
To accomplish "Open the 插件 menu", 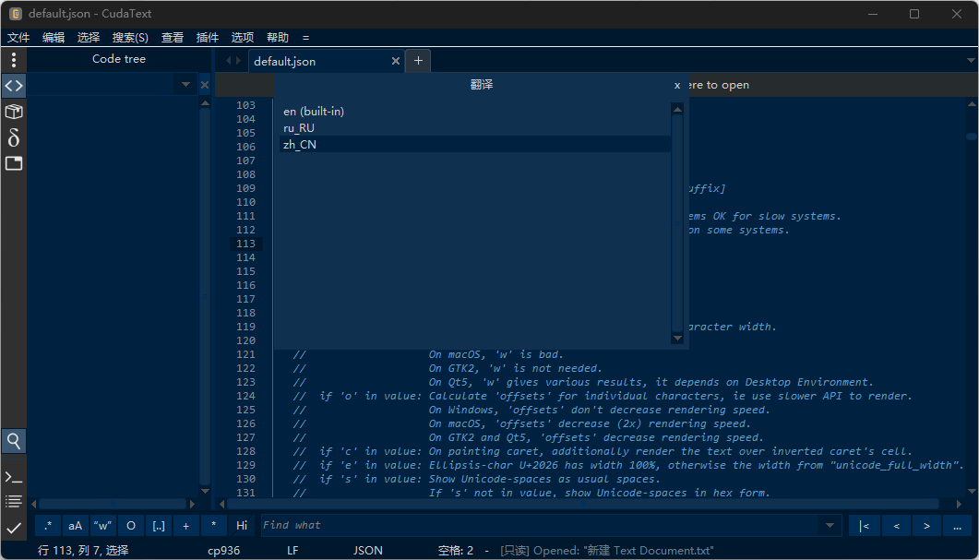I will point(208,38).
